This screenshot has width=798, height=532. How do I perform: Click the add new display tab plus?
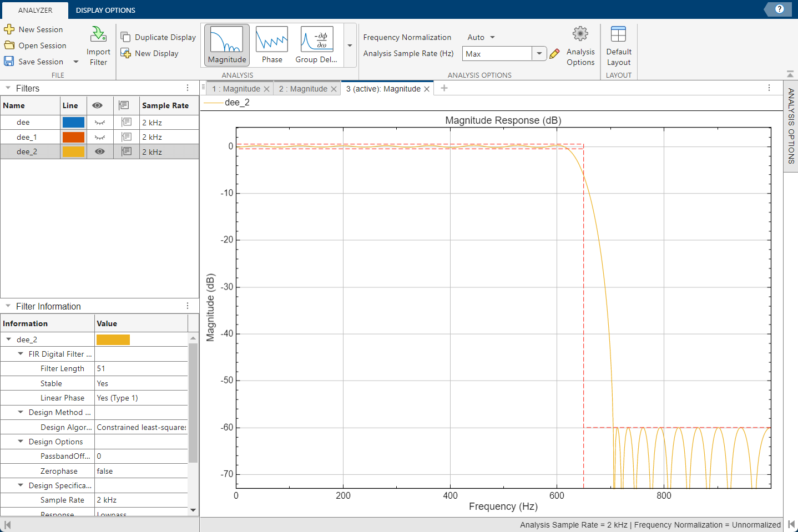(x=444, y=88)
